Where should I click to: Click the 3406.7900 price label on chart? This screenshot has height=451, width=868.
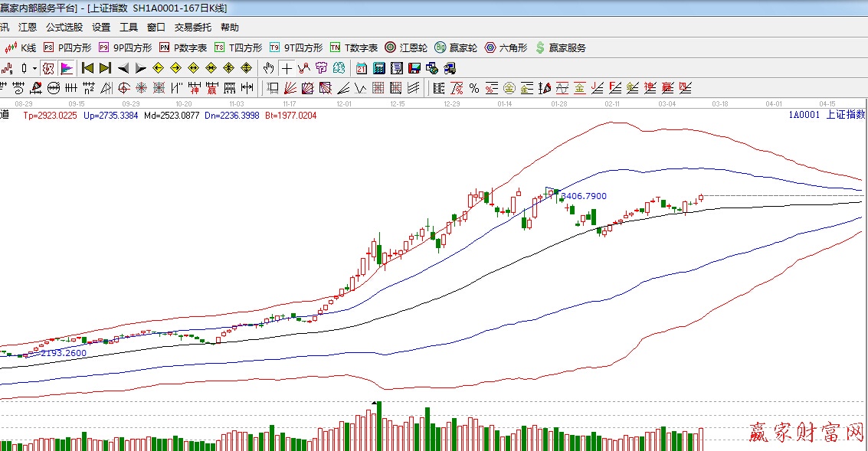pos(584,196)
